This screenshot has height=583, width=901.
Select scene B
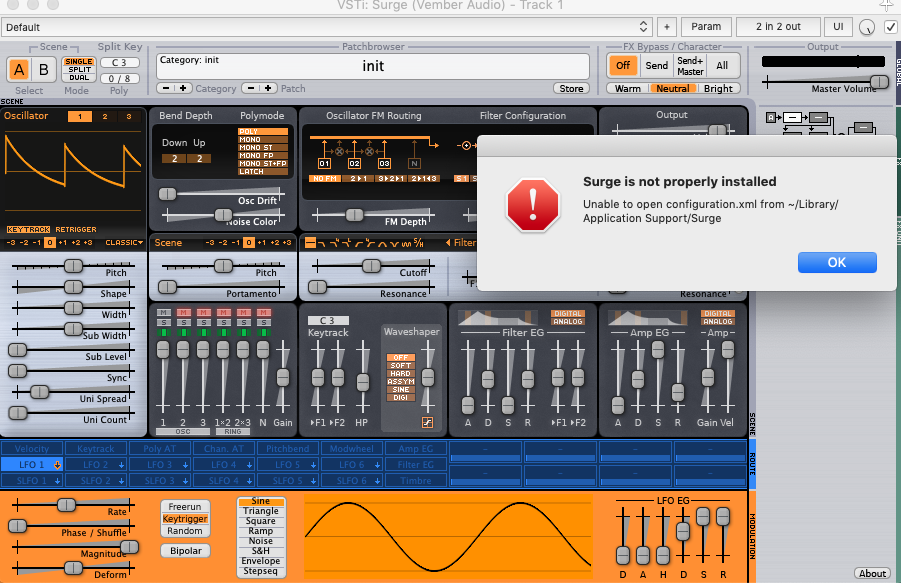44,70
